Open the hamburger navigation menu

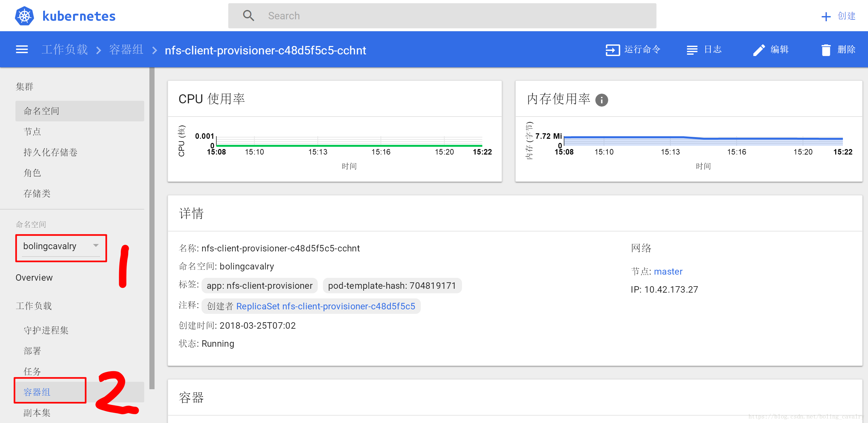coord(22,50)
